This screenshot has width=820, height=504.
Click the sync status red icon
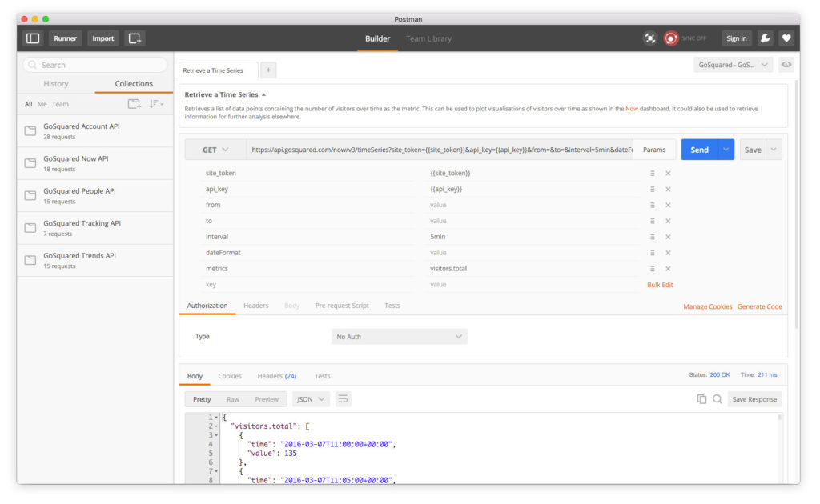click(x=671, y=38)
